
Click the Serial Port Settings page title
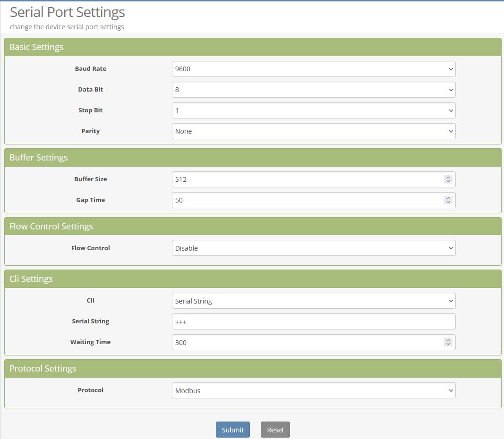click(x=67, y=12)
